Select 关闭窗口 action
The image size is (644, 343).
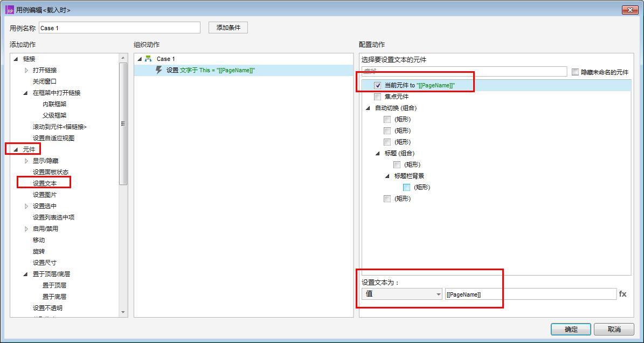click(45, 82)
